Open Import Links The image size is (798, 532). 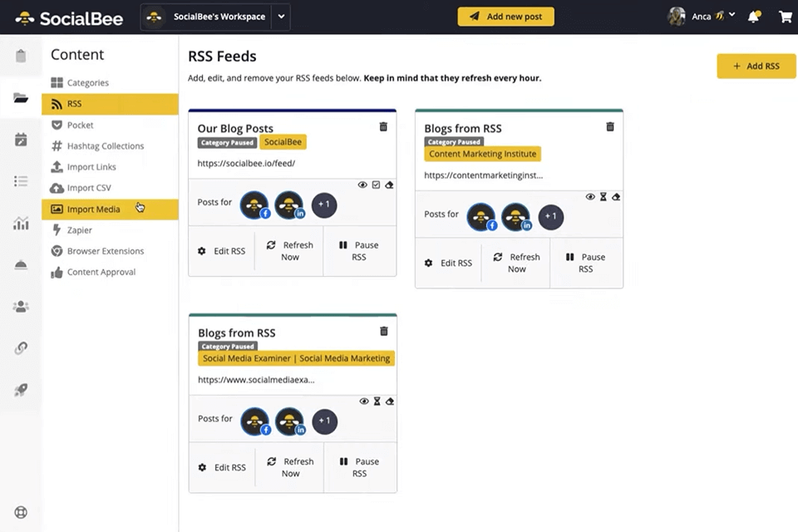[x=110, y=167]
